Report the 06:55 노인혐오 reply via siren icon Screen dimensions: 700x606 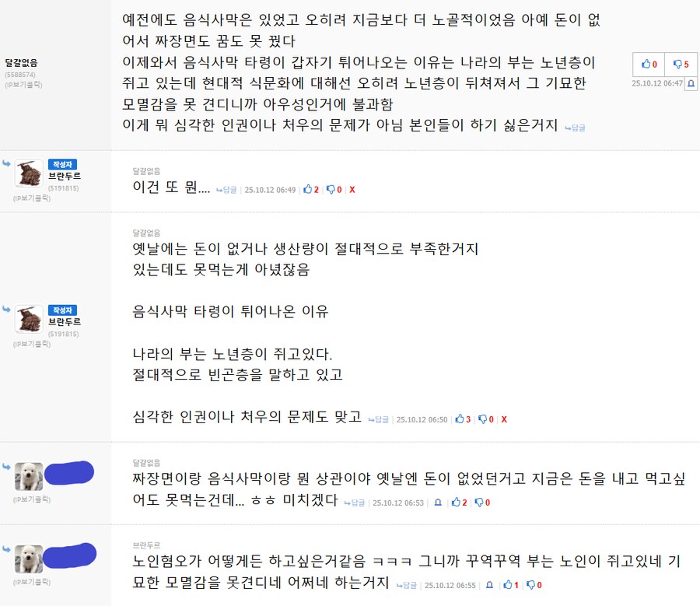[x=489, y=585]
